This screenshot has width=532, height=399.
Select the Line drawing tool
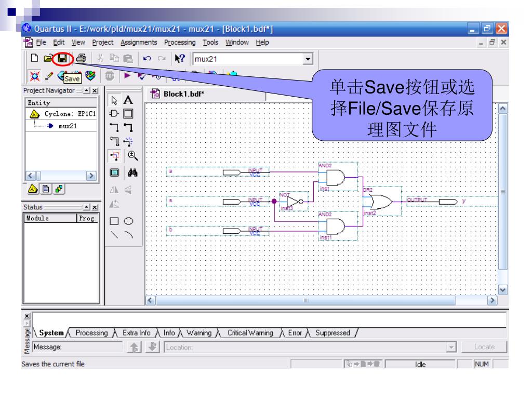point(114,235)
